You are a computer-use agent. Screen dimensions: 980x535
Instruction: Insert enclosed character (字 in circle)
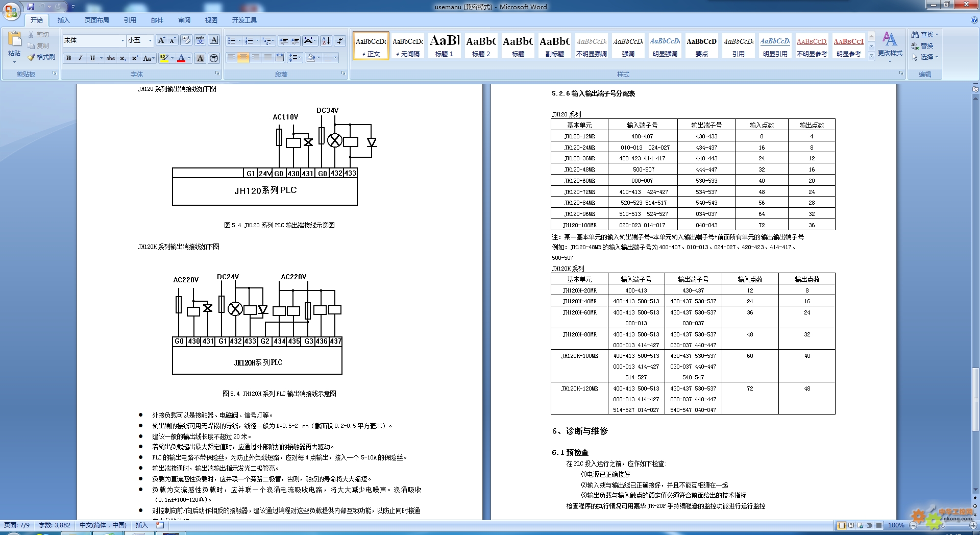214,58
